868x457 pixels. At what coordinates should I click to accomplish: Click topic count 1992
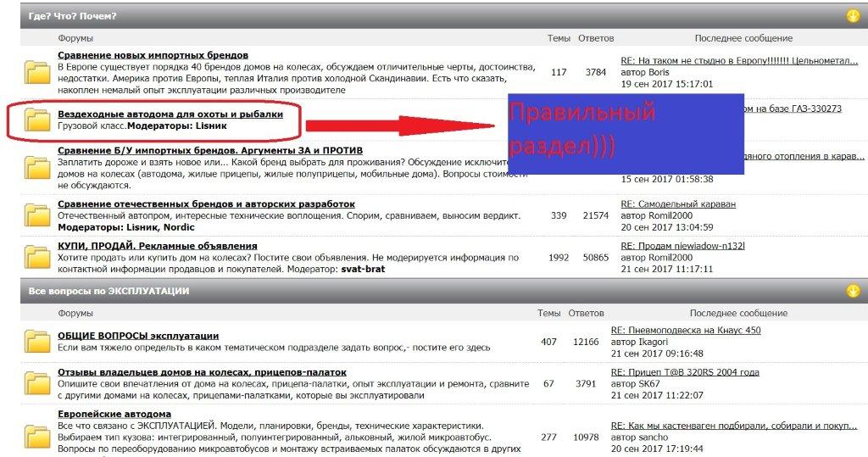tap(559, 258)
